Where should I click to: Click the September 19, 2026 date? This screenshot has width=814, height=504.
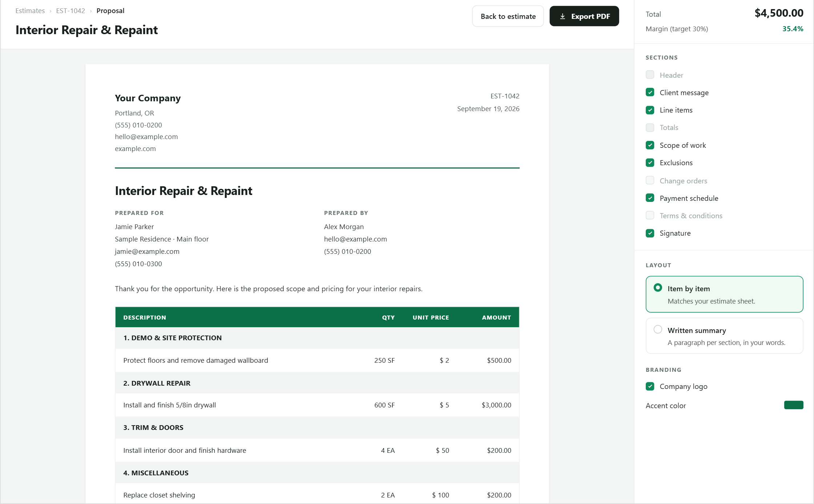[488, 109]
